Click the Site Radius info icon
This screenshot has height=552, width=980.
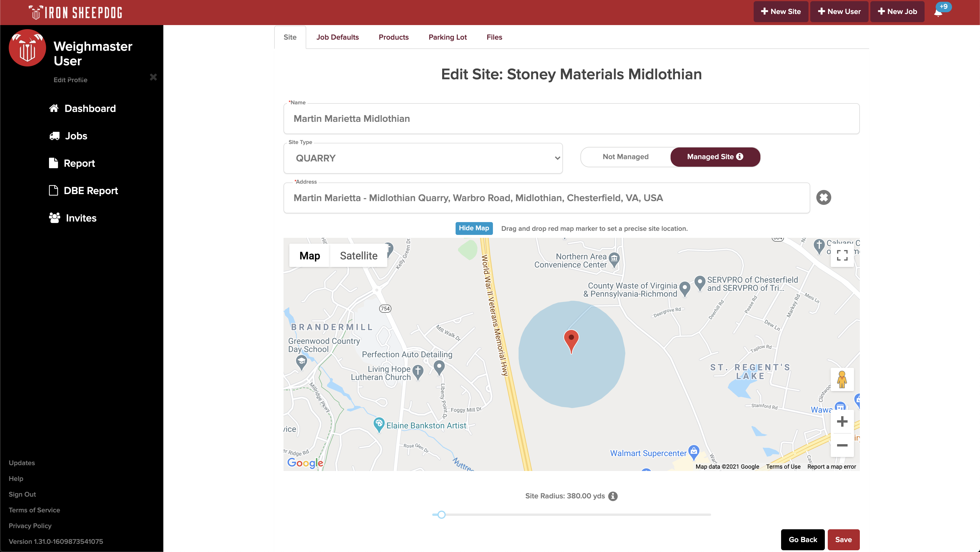point(612,496)
